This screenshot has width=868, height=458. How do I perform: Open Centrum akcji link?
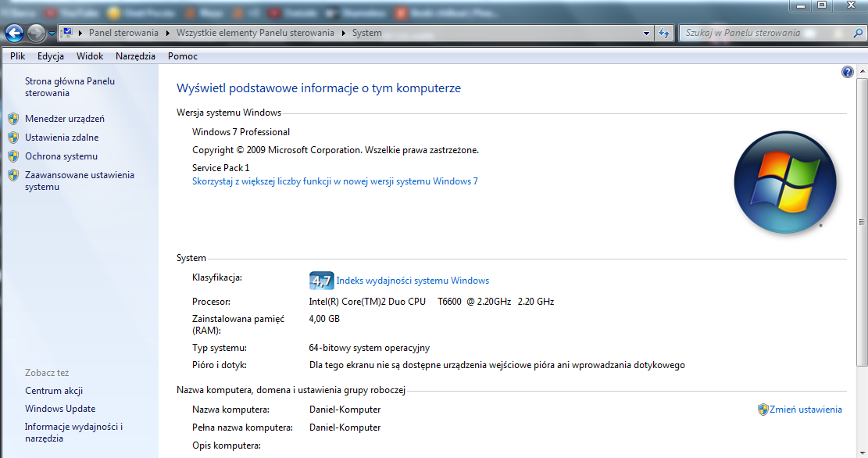(54, 391)
